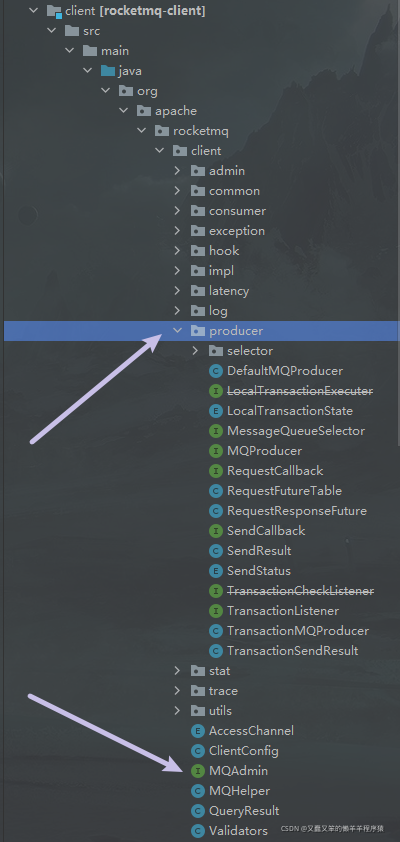Viewport: 400px width, 842px height.
Task: Collapse the producer package node
Action: click(177, 331)
